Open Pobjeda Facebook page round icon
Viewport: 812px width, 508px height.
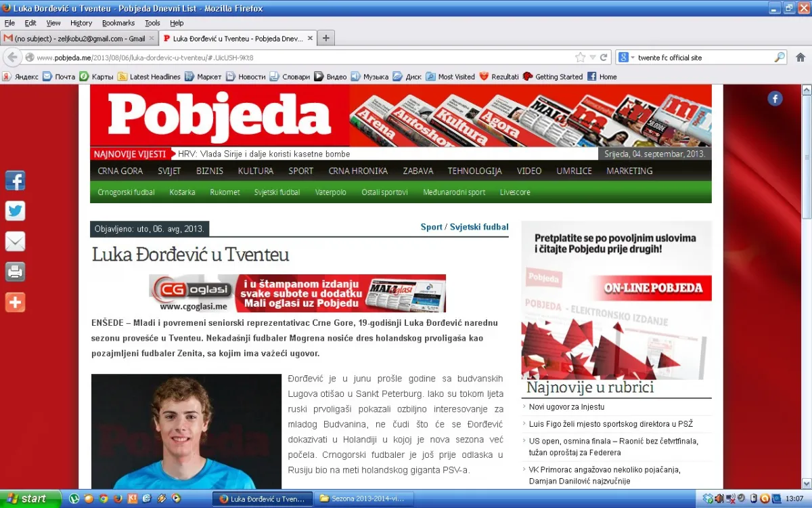tap(775, 99)
